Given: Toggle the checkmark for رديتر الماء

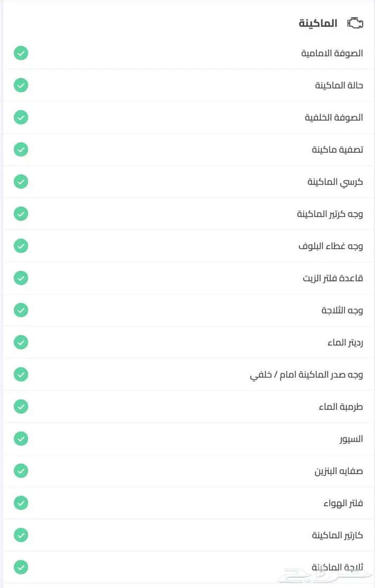Looking at the screenshot, I should click(x=21, y=343).
